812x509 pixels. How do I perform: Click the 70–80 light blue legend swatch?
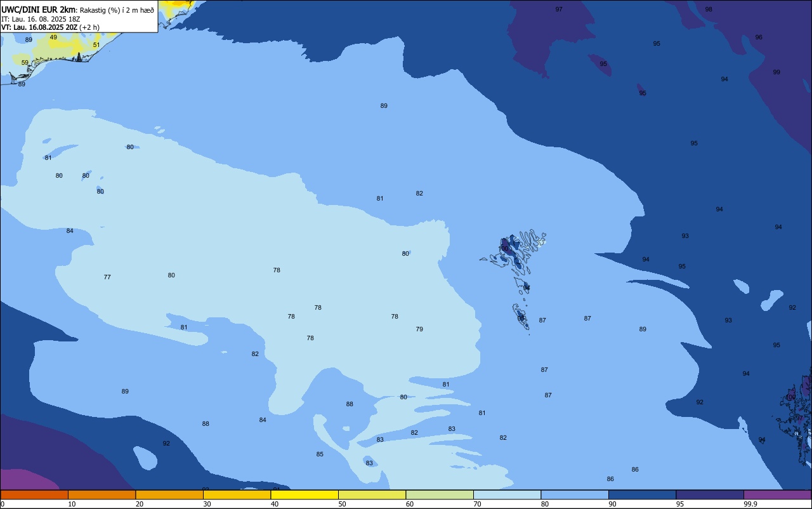[507, 494]
